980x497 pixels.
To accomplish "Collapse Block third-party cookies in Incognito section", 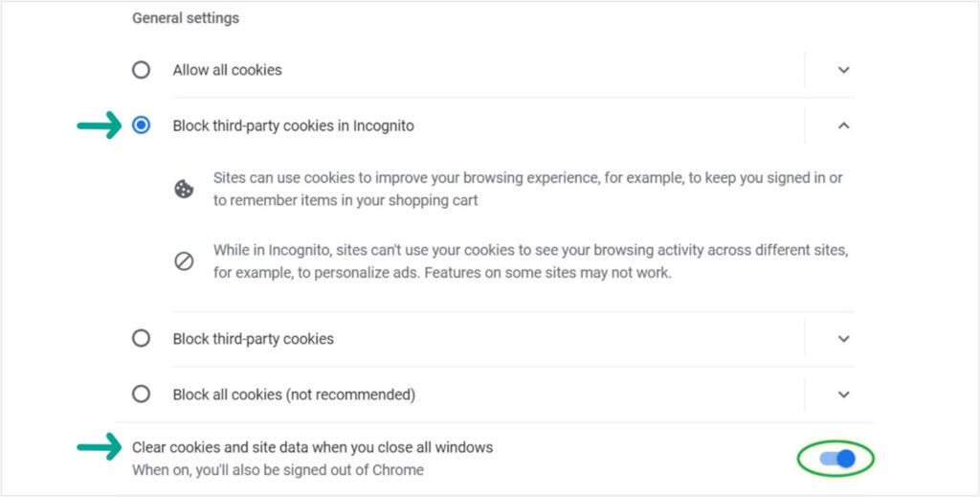I will click(844, 125).
